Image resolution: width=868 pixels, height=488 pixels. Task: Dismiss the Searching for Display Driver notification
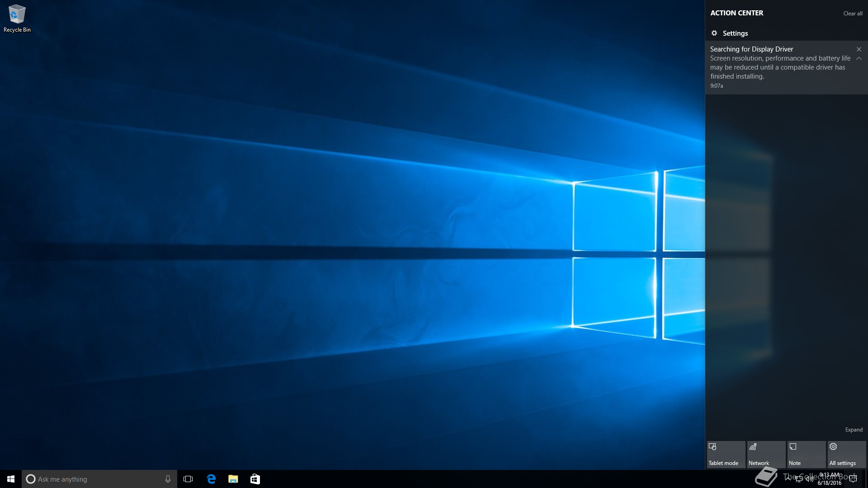859,49
